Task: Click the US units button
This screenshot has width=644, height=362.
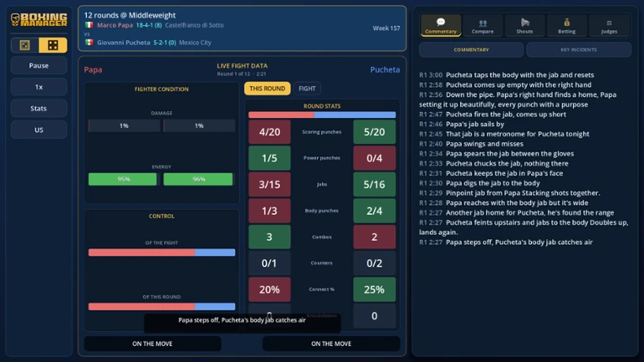Action: coord(39,130)
